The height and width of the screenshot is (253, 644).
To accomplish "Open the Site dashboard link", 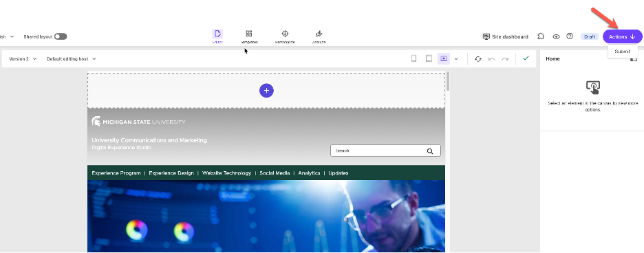I will pyautogui.click(x=505, y=36).
